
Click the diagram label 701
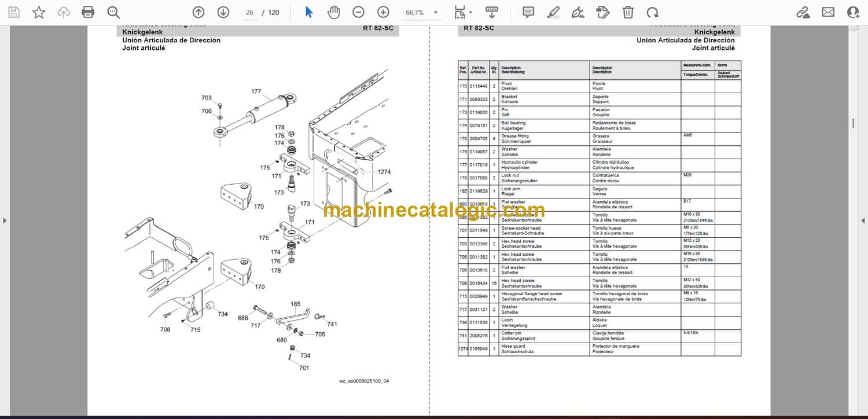304,367
